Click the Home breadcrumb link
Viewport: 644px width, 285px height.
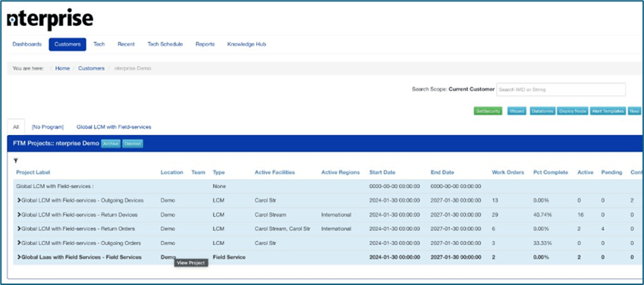click(62, 68)
